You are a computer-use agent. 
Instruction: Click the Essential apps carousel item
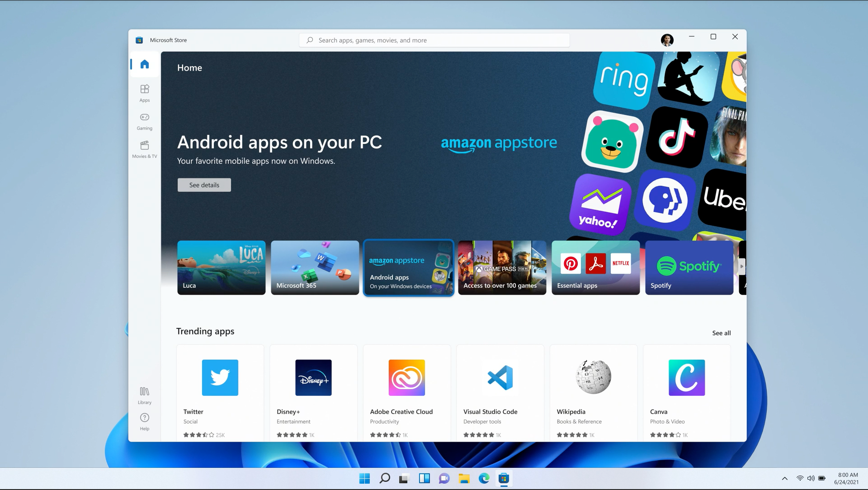coord(595,267)
